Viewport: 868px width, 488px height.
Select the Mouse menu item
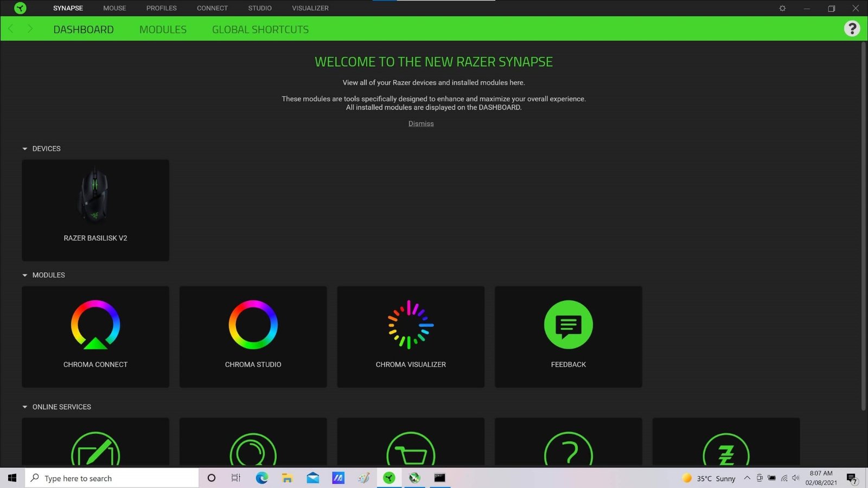coord(114,8)
